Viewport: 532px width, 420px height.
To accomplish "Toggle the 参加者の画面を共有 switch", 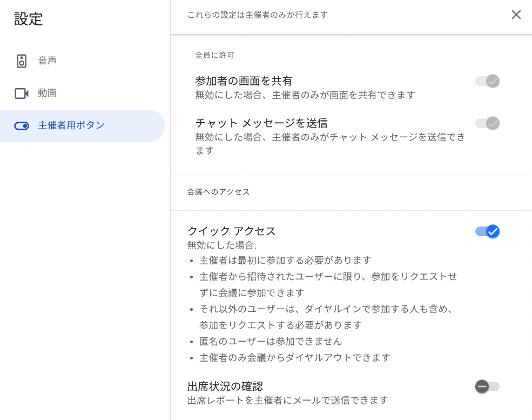I will (487, 81).
